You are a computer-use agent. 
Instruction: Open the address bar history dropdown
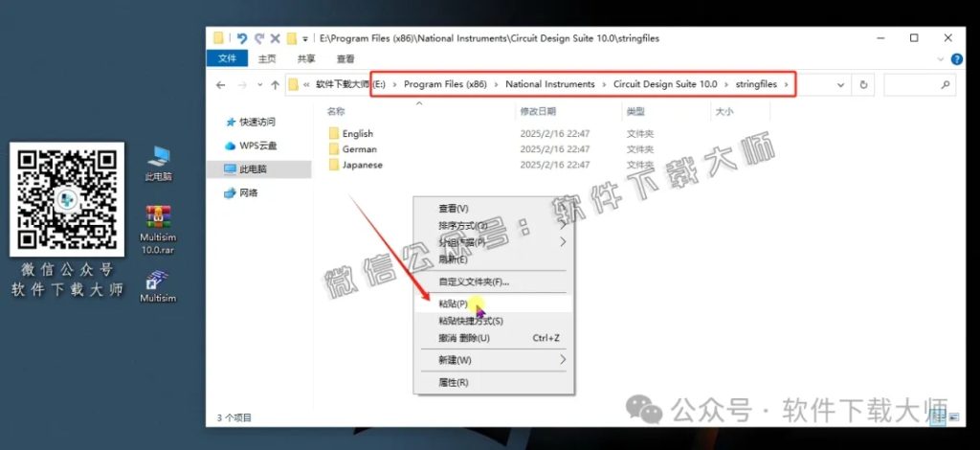(x=840, y=85)
